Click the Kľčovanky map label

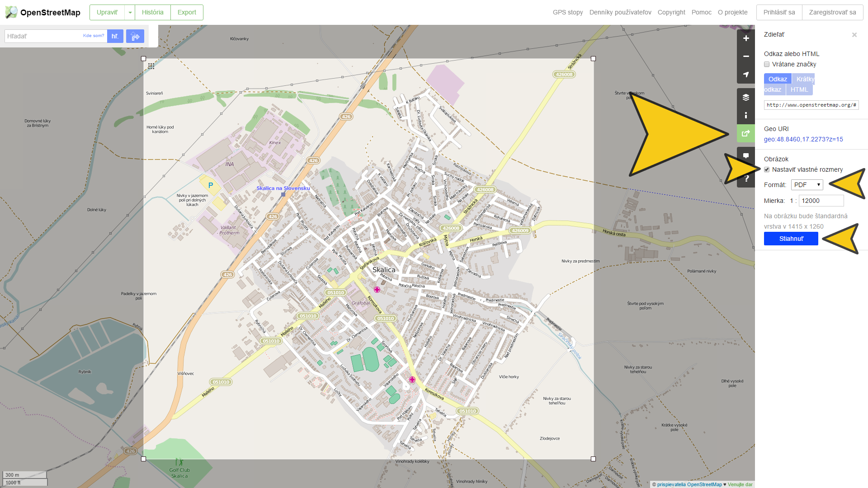[239, 39]
